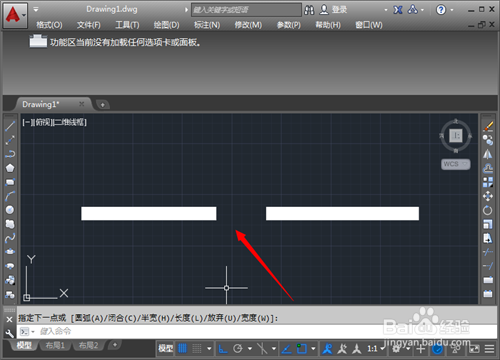
Task: Select the Ellipse tool
Action: (10, 252)
